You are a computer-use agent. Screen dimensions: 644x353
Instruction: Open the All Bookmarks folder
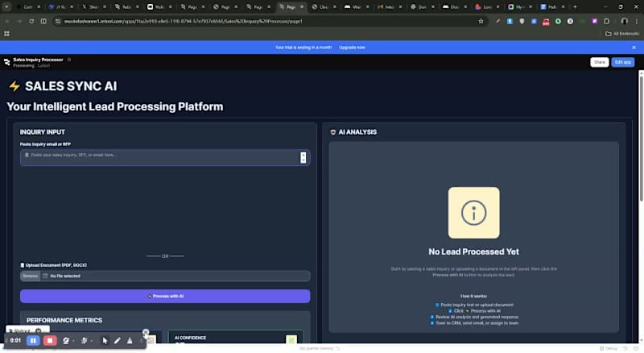[x=621, y=34]
